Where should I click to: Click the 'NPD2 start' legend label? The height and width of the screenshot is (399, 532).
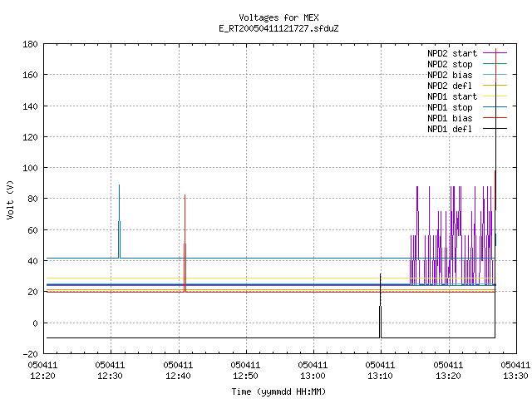[x=452, y=53]
